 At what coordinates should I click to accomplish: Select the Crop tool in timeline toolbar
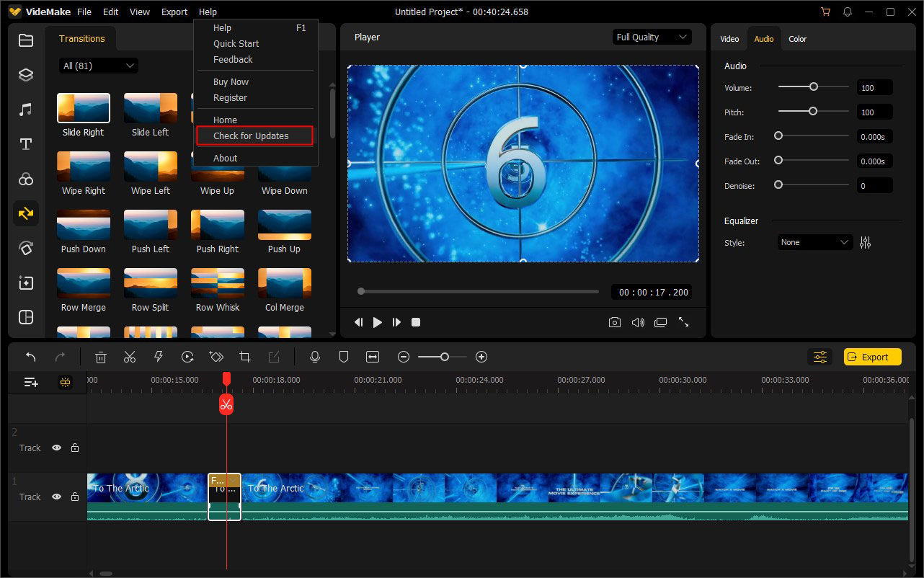[x=245, y=357]
